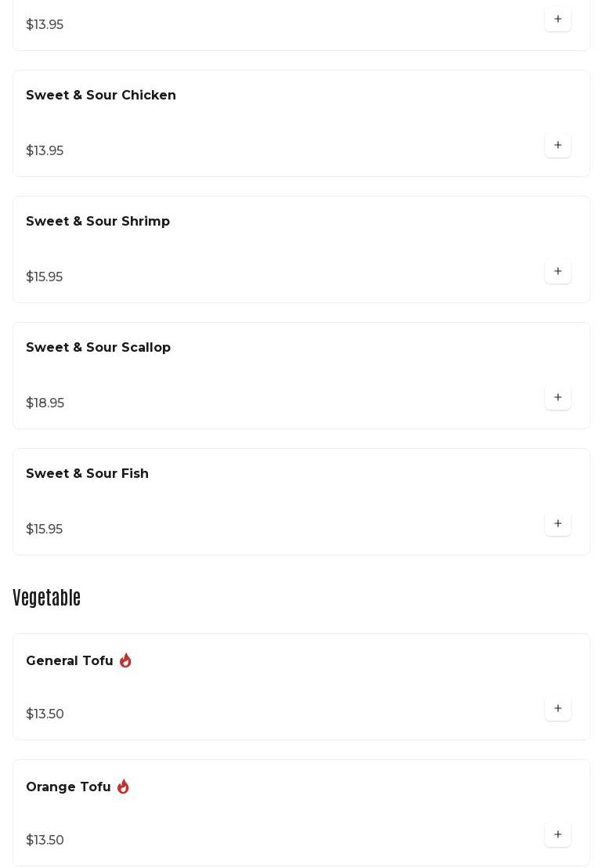603x868 pixels.
Task: Click the $15.95 price under Sweet & Sour Shrimp
Action: click(44, 277)
